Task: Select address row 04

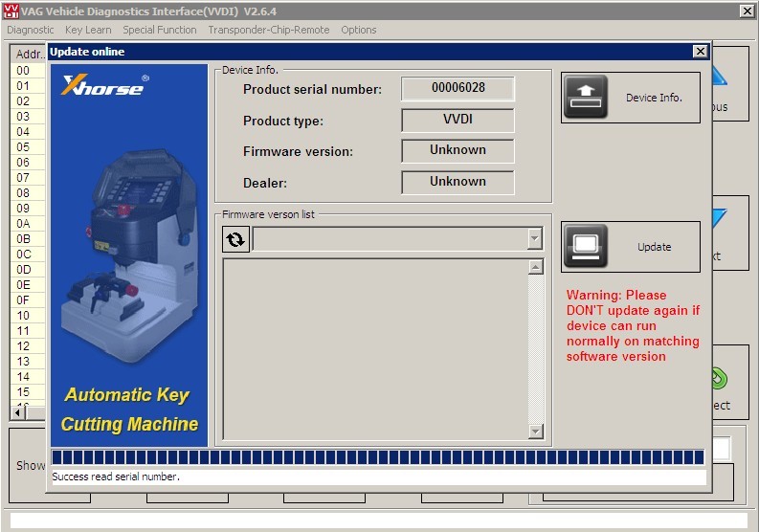Action: [28, 132]
